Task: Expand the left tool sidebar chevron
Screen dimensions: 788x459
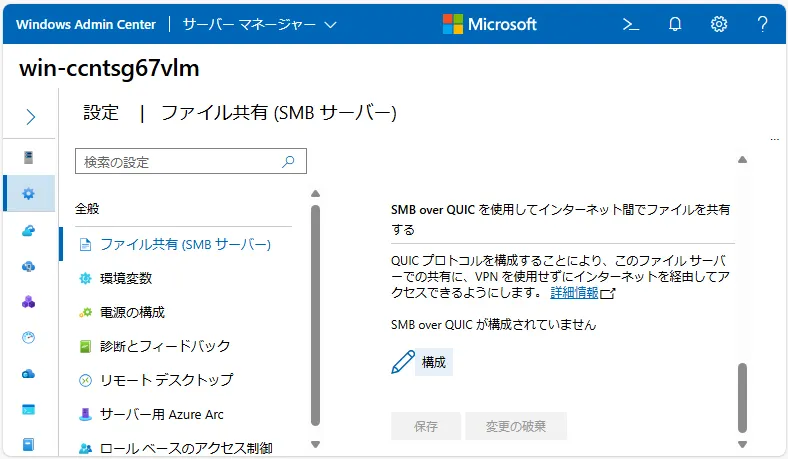Action: (31, 117)
